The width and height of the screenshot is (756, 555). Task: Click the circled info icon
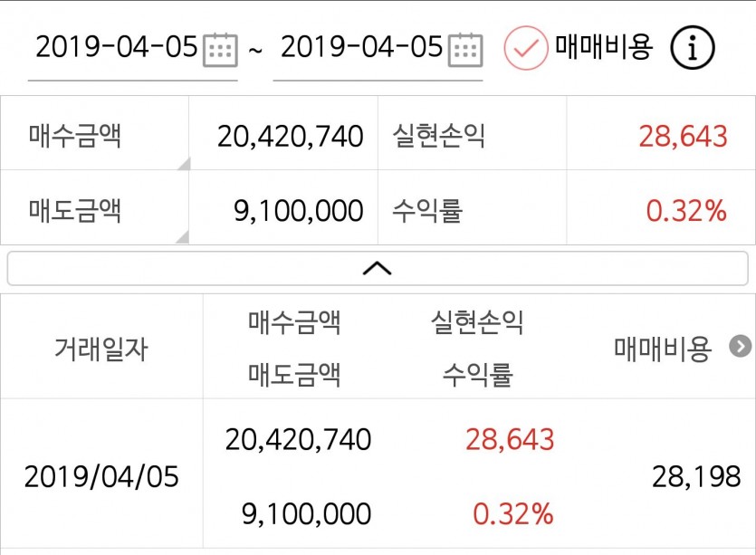click(693, 48)
